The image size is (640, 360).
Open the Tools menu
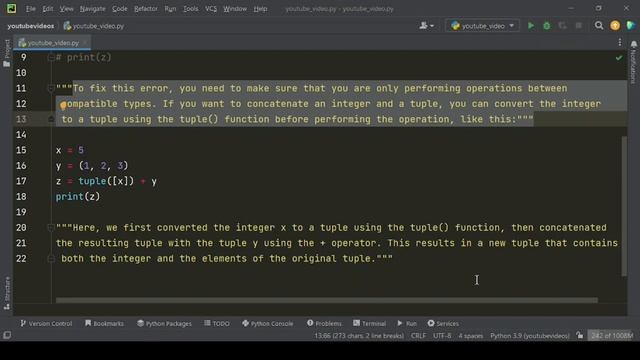coord(191,9)
